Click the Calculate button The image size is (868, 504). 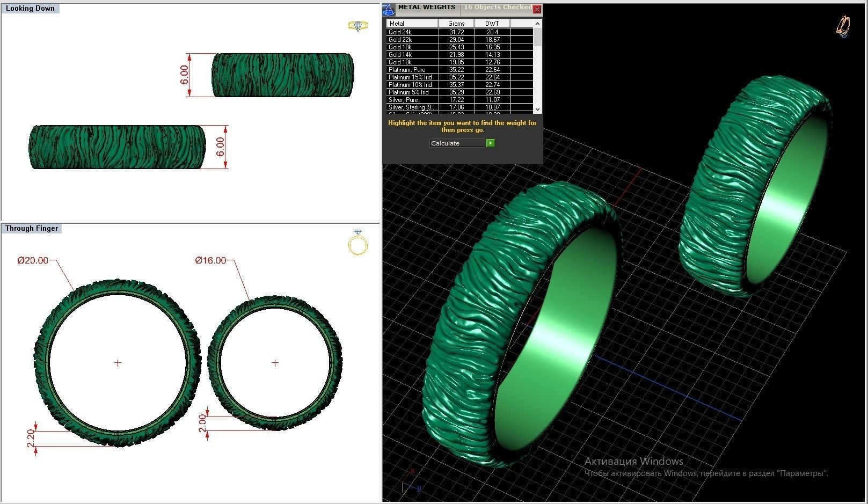(490, 143)
